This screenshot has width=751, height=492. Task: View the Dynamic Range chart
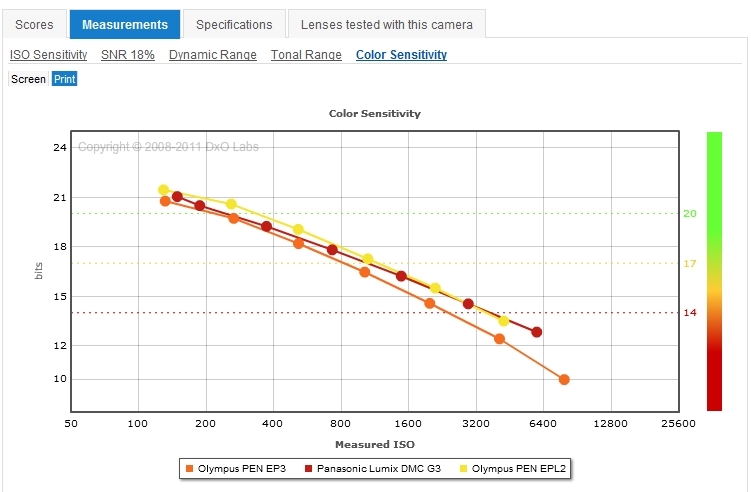tap(213, 55)
